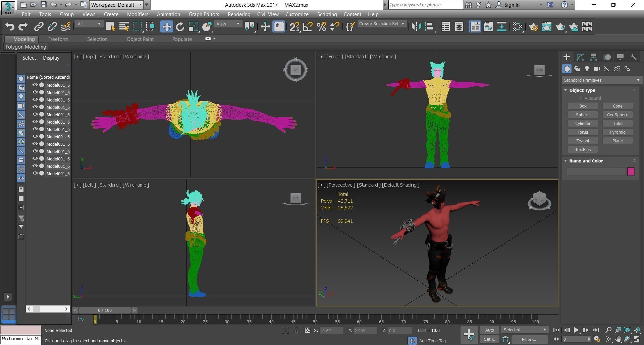Open the Render Setup teapot icon

coord(533,27)
